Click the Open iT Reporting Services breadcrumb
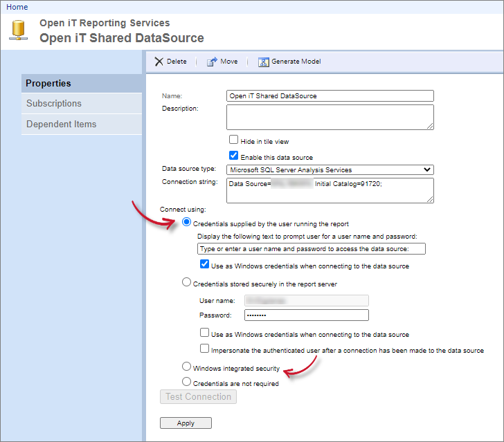Screen dimensions: 504x442 [x=105, y=23]
